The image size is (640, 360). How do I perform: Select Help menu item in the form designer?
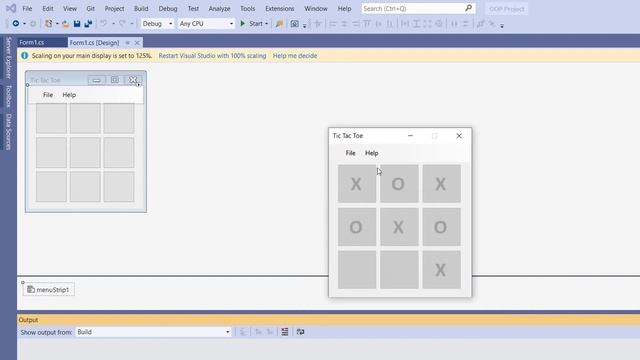pyautogui.click(x=69, y=95)
